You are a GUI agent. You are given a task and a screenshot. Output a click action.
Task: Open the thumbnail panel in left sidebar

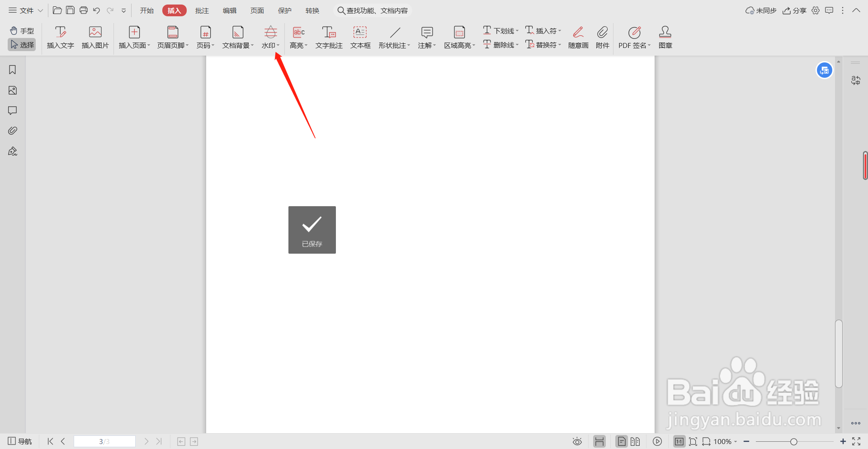[13, 90]
